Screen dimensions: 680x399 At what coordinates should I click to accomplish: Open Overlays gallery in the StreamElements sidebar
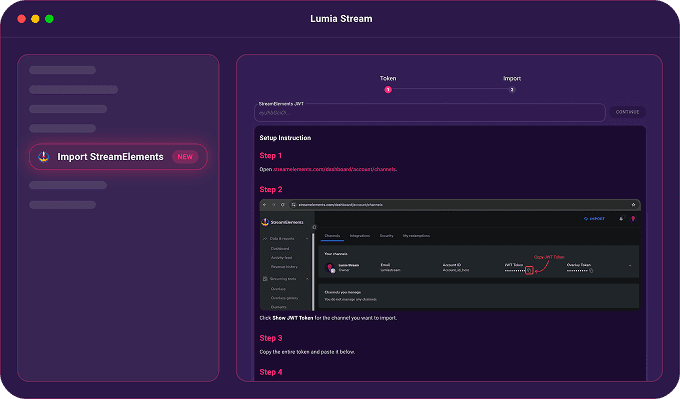(x=284, y=298)
